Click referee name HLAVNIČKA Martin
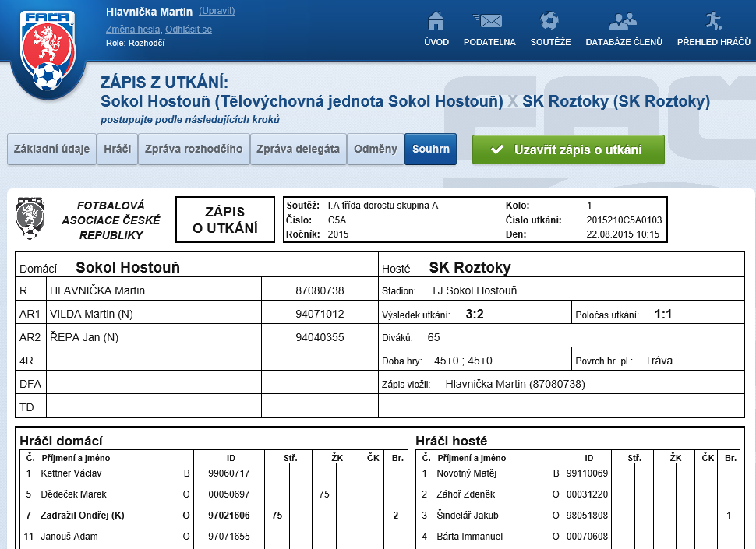Screen dimensions: 756x549 97,290
